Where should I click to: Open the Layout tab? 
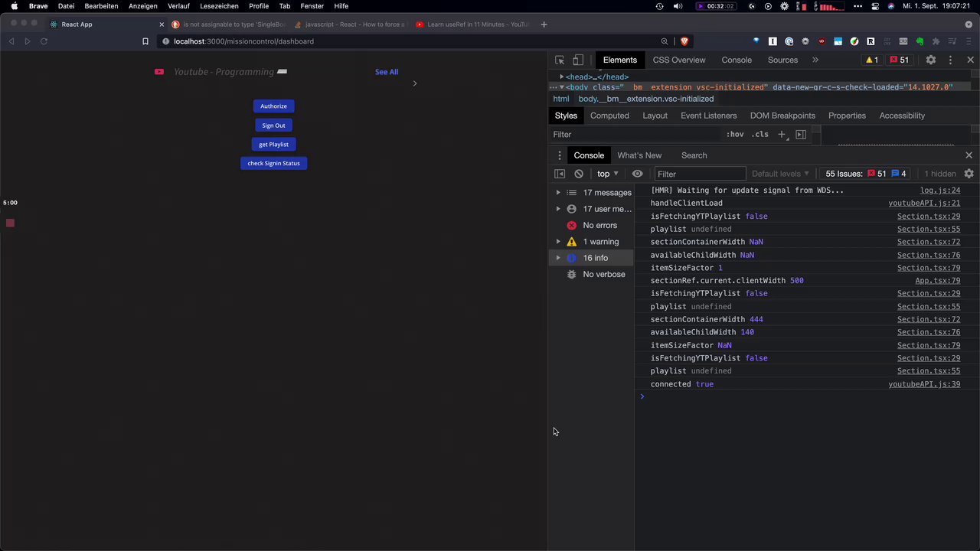[655, 116]
